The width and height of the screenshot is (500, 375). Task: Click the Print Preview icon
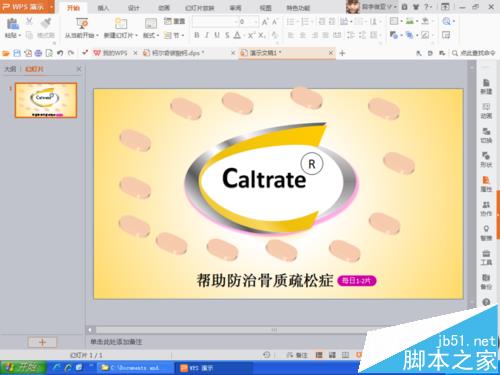tap(49, 53)
